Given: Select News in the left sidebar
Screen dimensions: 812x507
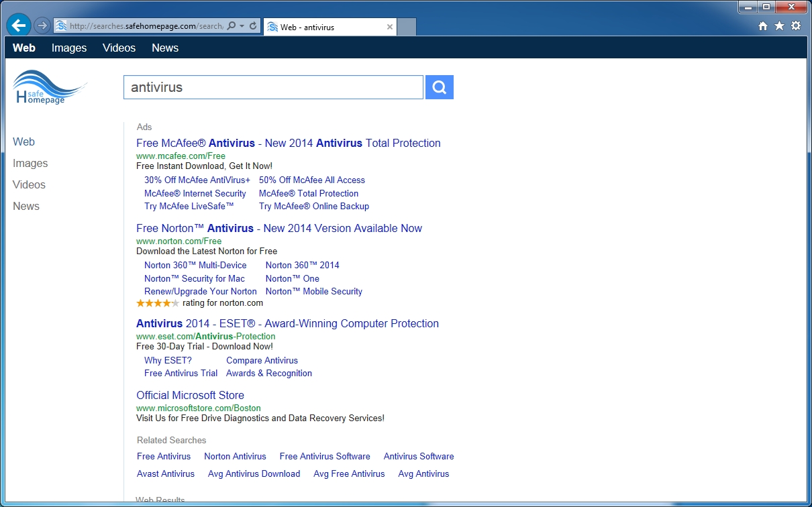Looking at the screenshot, I should coord(26,206).
